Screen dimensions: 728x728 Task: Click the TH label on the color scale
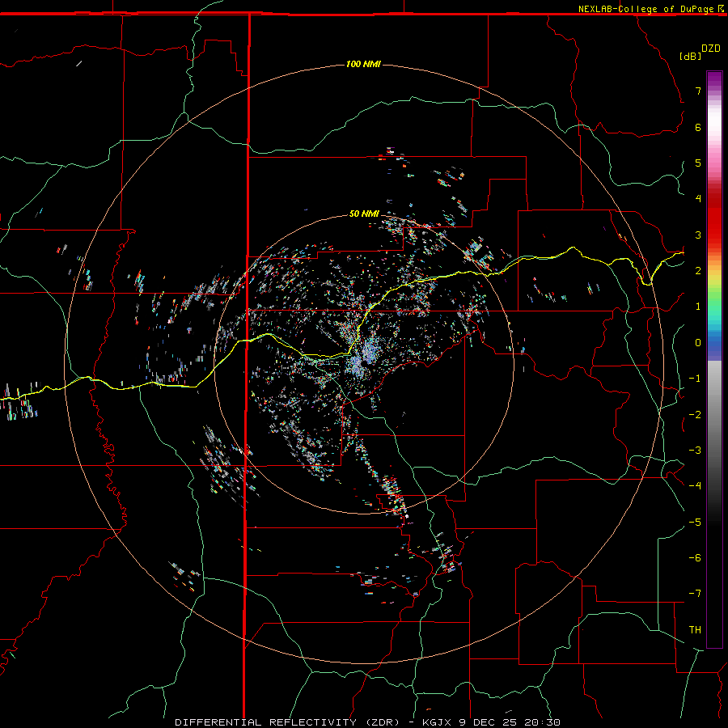tap(695, 630)
